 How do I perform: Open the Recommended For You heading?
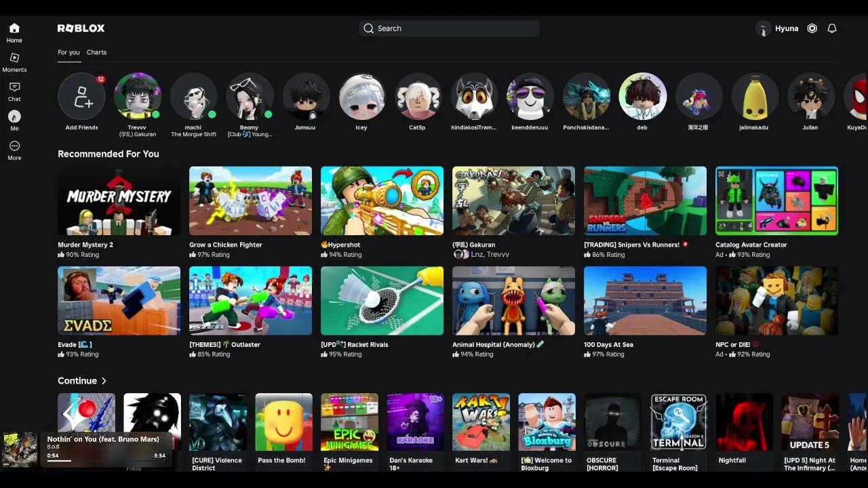(108, 154)
